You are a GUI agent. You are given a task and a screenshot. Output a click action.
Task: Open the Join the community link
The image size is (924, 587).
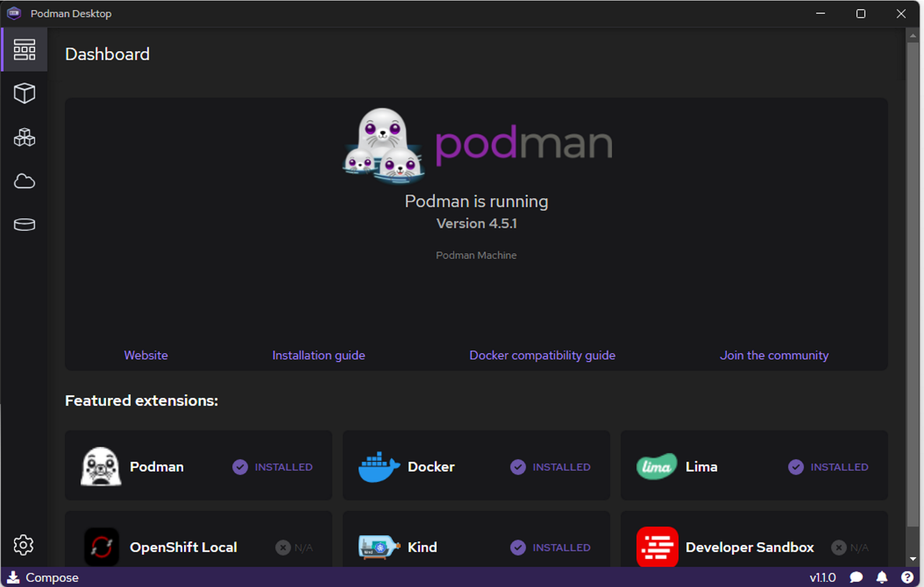[x=774, y=355]
